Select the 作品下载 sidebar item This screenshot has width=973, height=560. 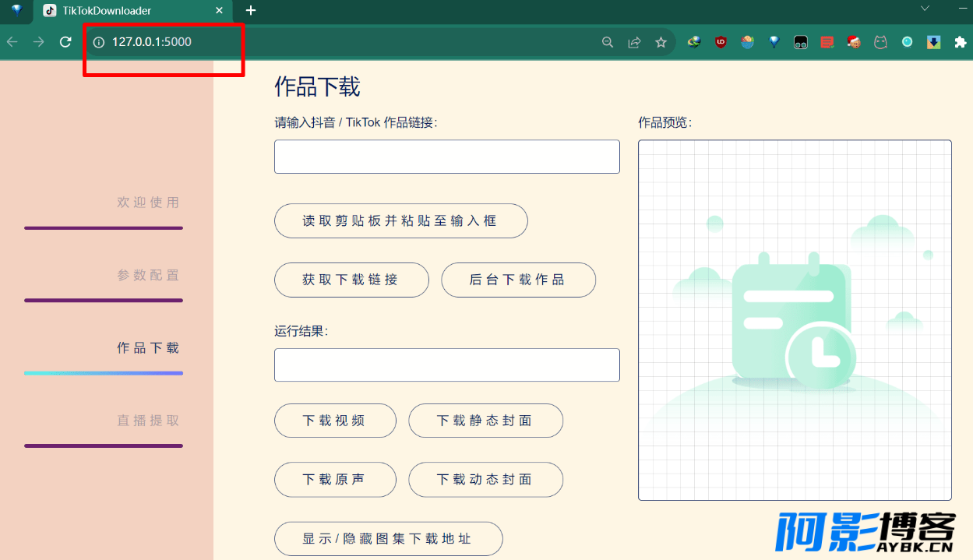pyautogui.click(x=148, y=347)
